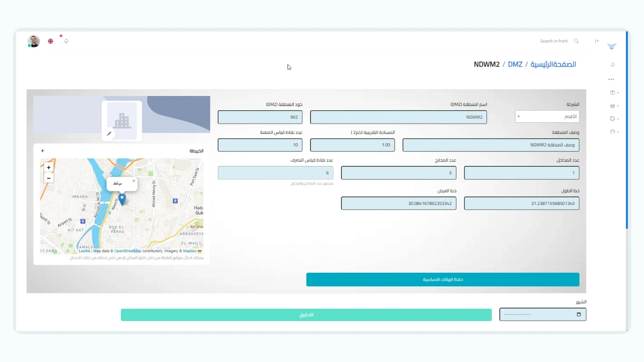Click the KIT KAT label on the map
644x362 pixels.
76,230
